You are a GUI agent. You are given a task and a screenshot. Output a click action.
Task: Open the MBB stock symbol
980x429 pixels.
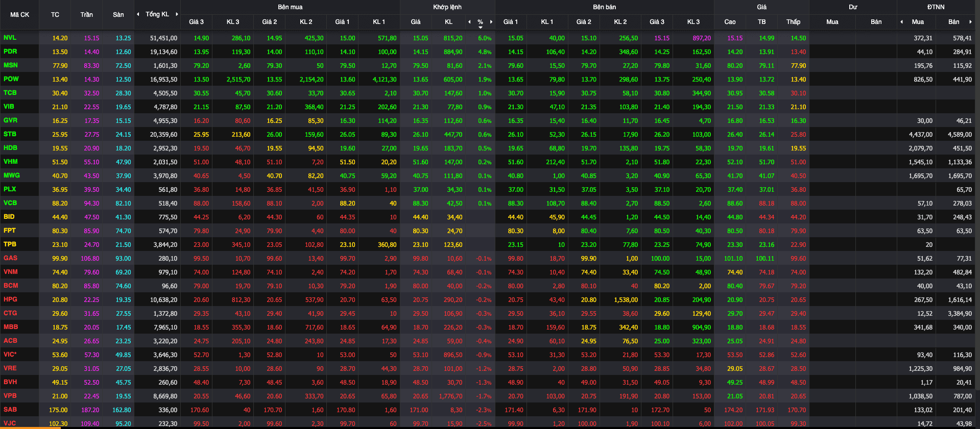[x=10, y=327]
